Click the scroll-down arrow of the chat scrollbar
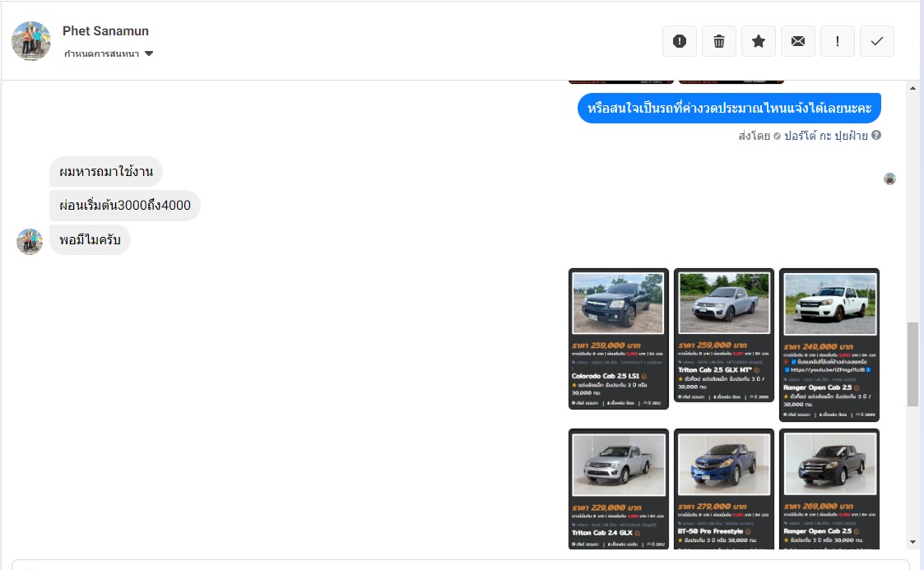 coord(912,542)
